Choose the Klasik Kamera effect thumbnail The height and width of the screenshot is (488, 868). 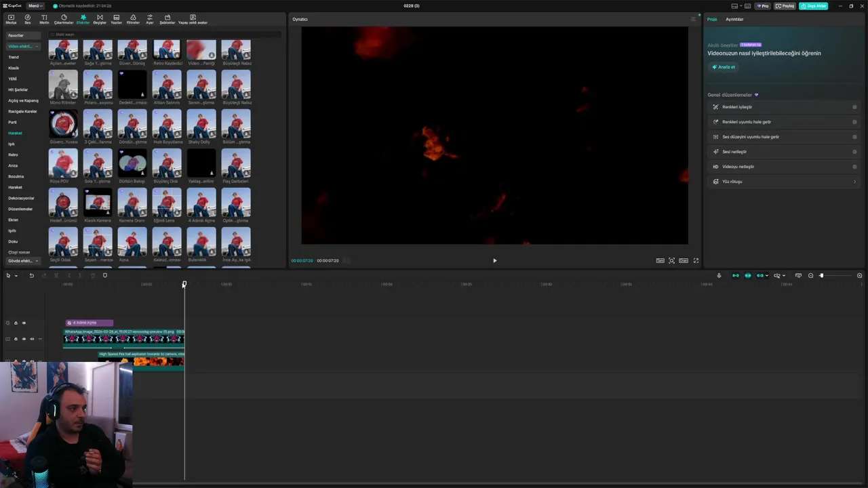pos(98,203)
